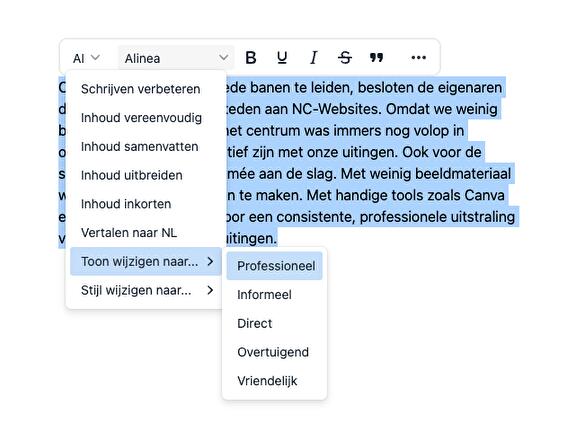This screenshot has width=576, height=432.
Task: Open the AI dropdown menu
Action: click(x=86, y=58)
